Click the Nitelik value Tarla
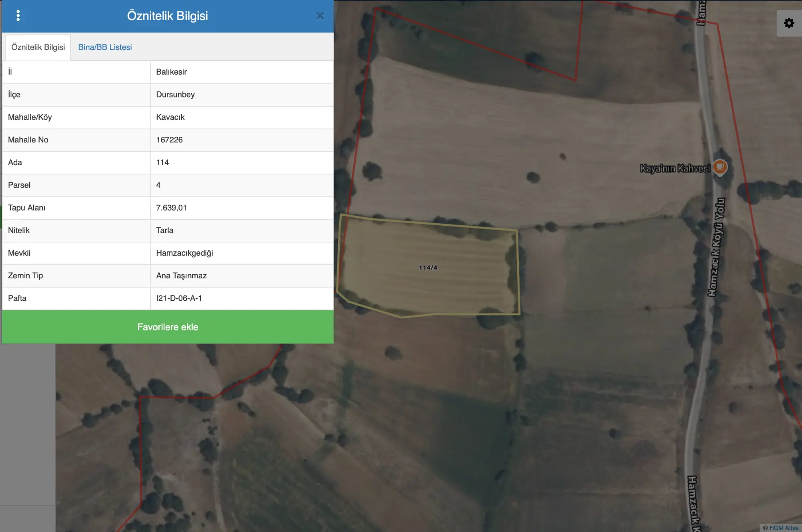 (164, 231)
